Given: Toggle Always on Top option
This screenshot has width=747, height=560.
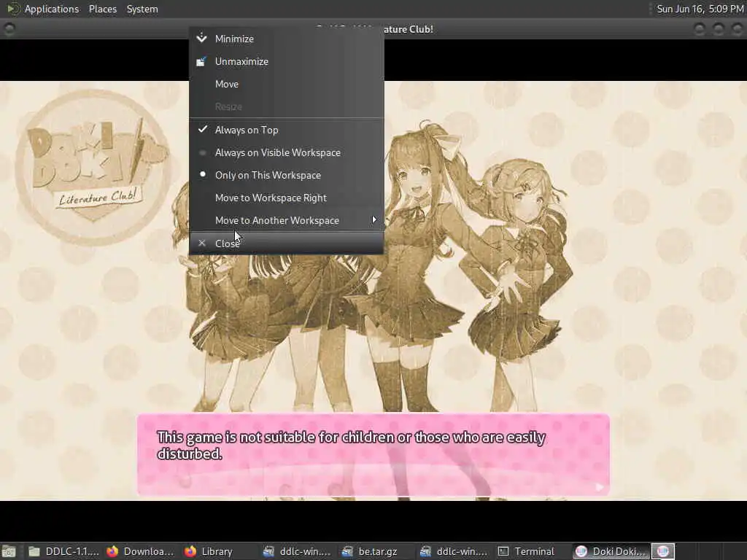Looking at the screenshot, I should coord(286,130).
